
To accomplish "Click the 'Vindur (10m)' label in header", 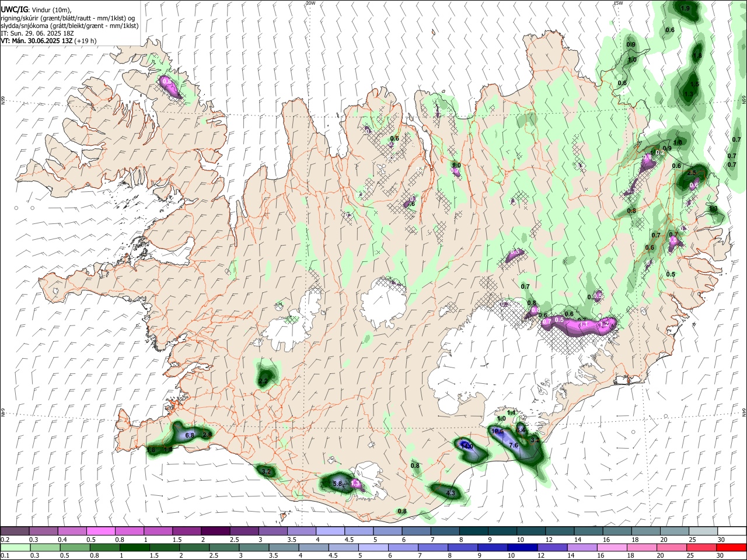I will coord(50,10).
